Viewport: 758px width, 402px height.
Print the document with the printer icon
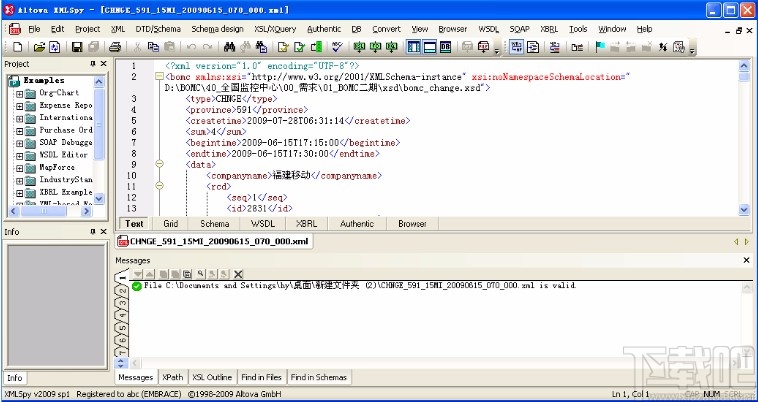[115, 47]
